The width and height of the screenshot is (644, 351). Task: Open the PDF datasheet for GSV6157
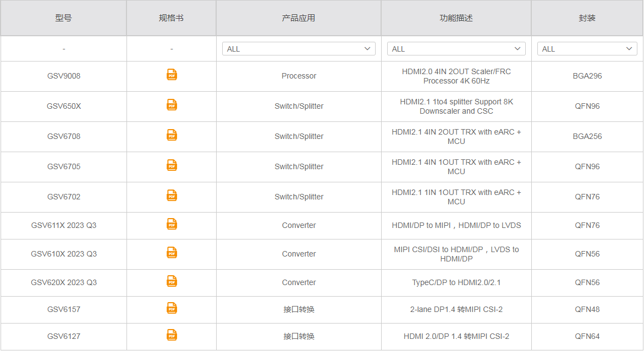172,308
